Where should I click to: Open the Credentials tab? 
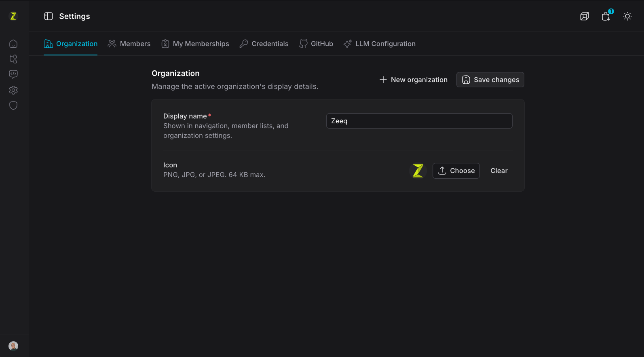click(264, 44)
